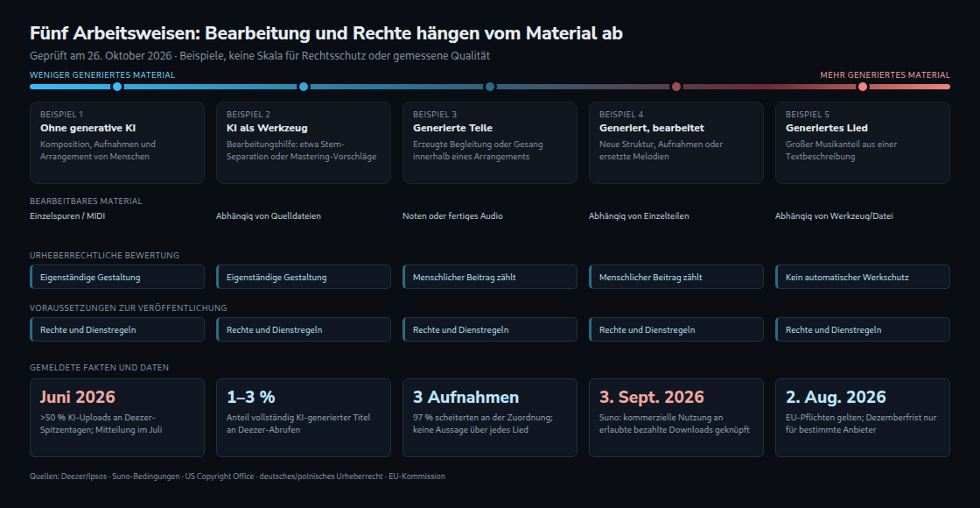
Task: Click the 'Erzeugte Begleitung oder Gesang' description
Action: (x=478, y=151)
